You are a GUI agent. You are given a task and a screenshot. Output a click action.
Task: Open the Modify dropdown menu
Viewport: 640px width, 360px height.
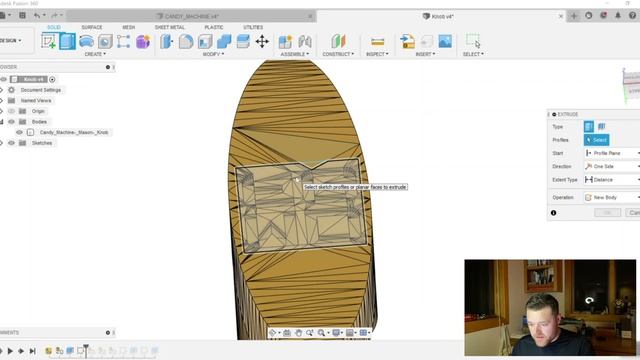[x=213, y=54]
